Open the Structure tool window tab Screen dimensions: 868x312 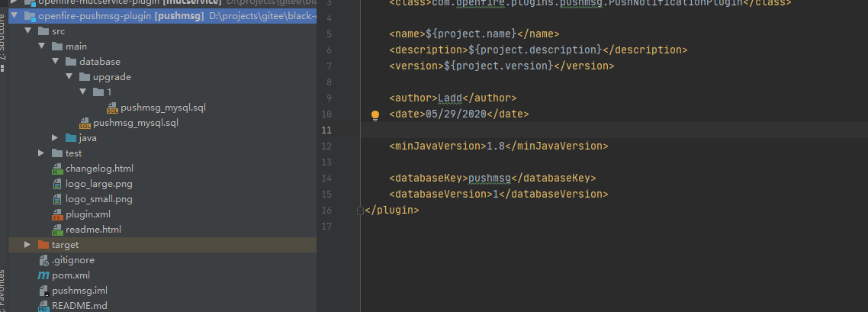3,36
